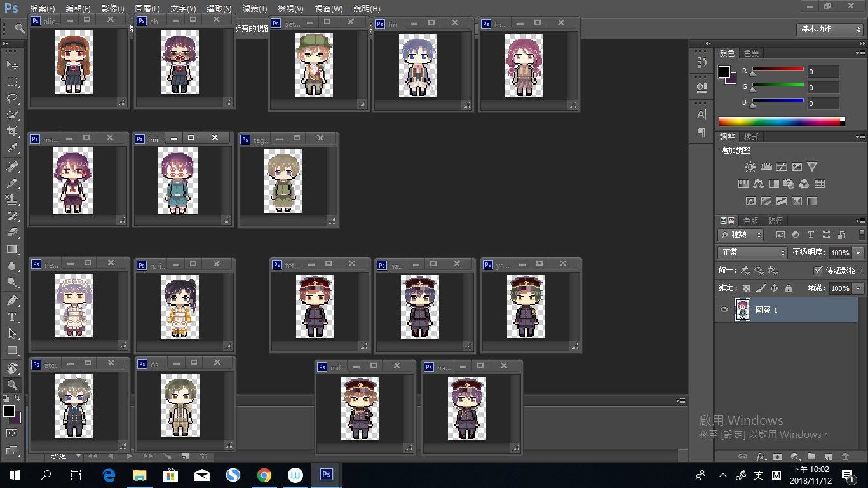Uncheck the 傳遞影格 1 checkbox
868x488 pixels.
pyautogui.click(x=818, y=270)
